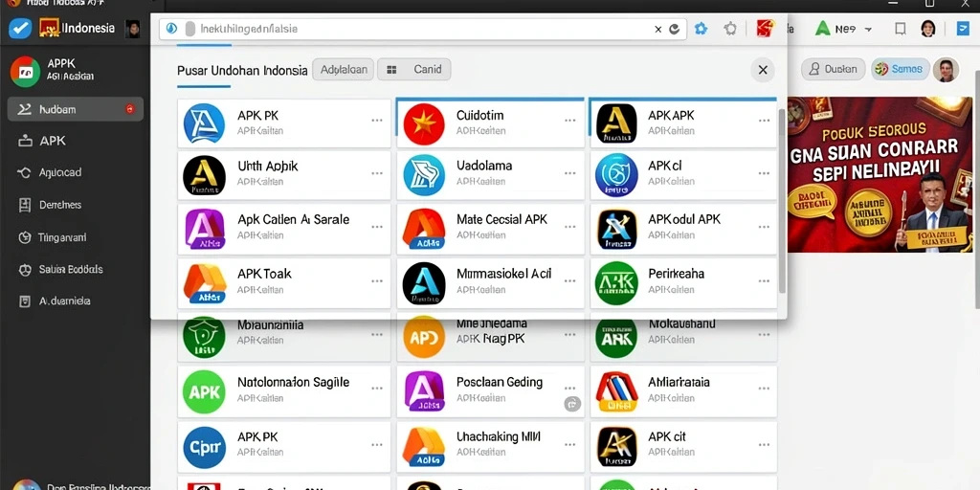Click the Adytalaan button

pyautogui.click(x=344, y=69)
